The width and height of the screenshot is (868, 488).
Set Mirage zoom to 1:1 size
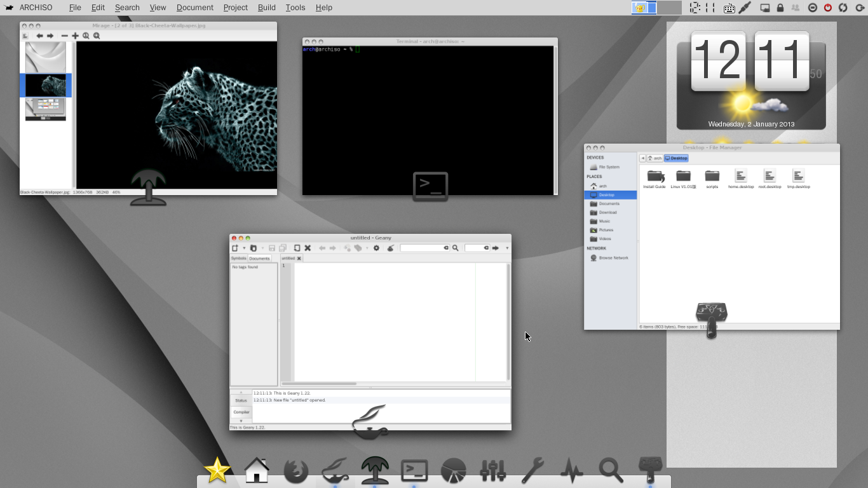86,36
